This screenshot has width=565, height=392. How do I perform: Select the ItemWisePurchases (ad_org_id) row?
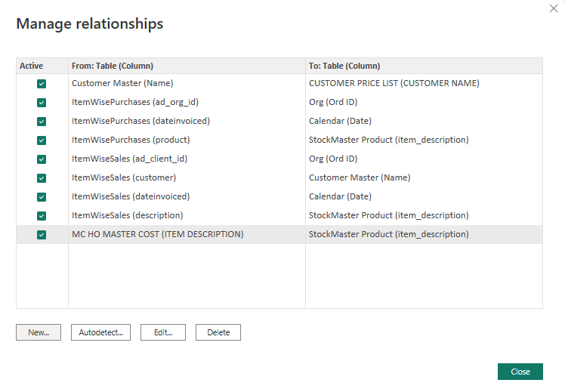(279, 102)
